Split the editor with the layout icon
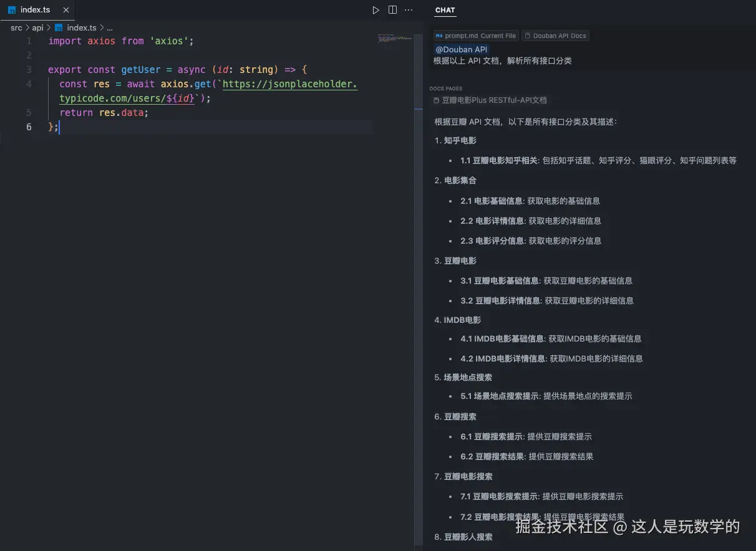Screen dimensions: 756x551 pyautogui.click(x=392, y=10)
